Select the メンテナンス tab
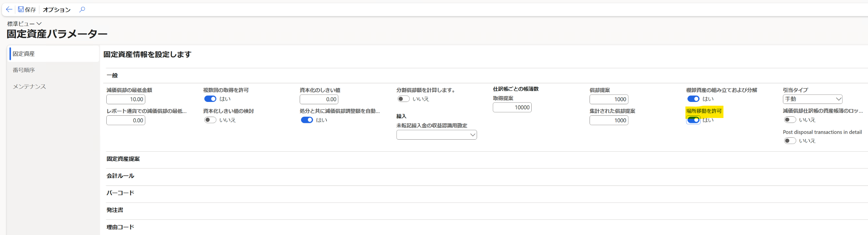This screenshot has width=868, height=235. coord(29,87)
